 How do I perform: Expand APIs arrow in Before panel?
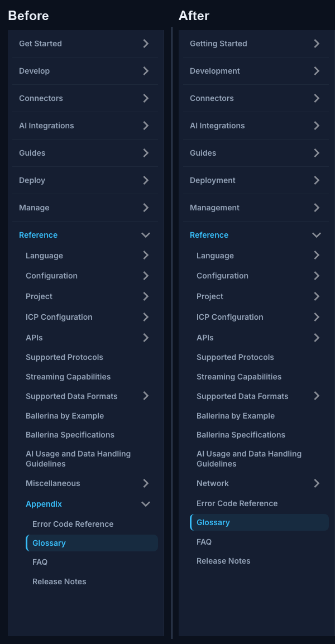coord(146,338)
